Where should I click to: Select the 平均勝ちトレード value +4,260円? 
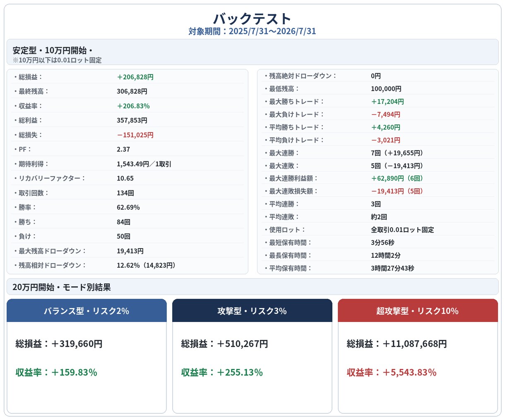coord(386,127)
